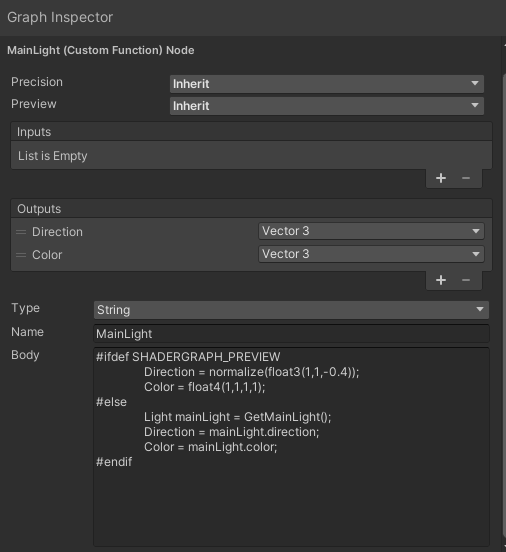Open the Type dropdown showing String
Screen dimensions: 506x552
(x=291, y=310)
